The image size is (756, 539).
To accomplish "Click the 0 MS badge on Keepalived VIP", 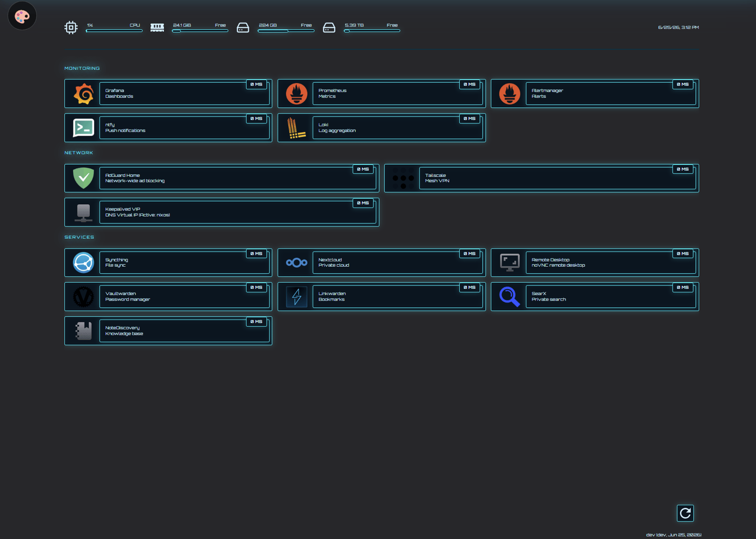I will point(363,203).
